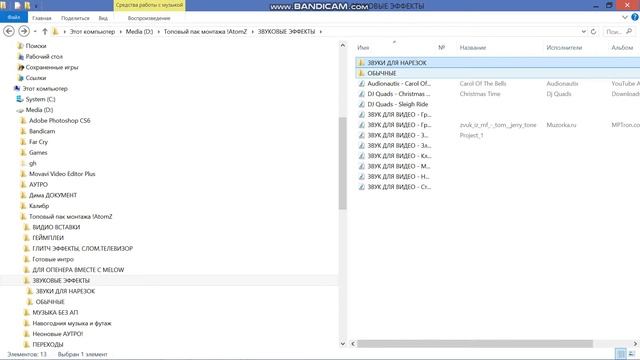Viewport: 640px width, 360px height.
Task: Expand breadcrumb arrow after Этот компьютер
Action: click(x=120, y=31)
